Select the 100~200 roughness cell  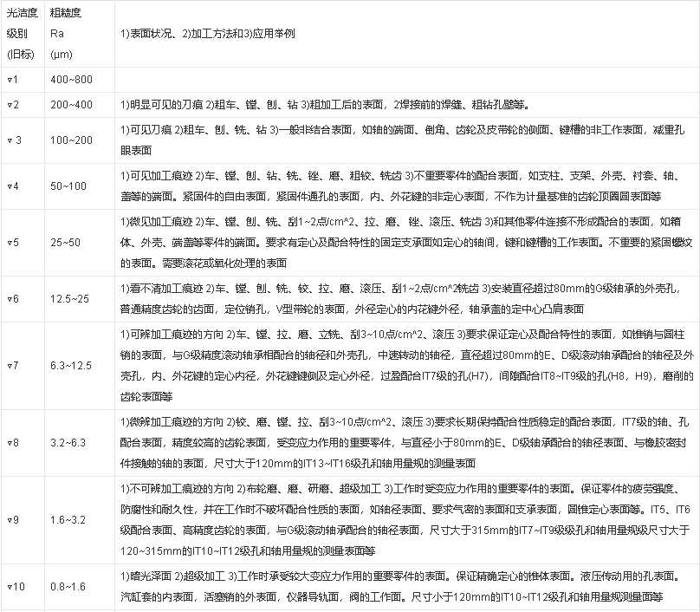[x=70, y=140]
